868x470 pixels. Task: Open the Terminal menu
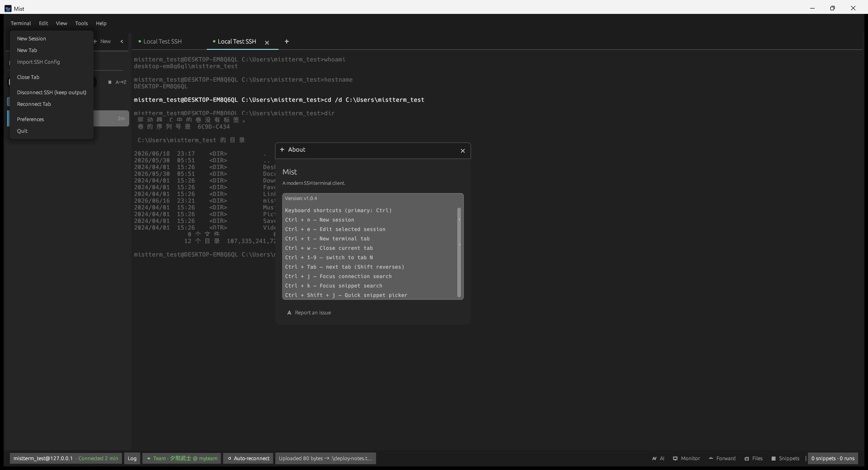pyautogui.click(x=21, y=23)
